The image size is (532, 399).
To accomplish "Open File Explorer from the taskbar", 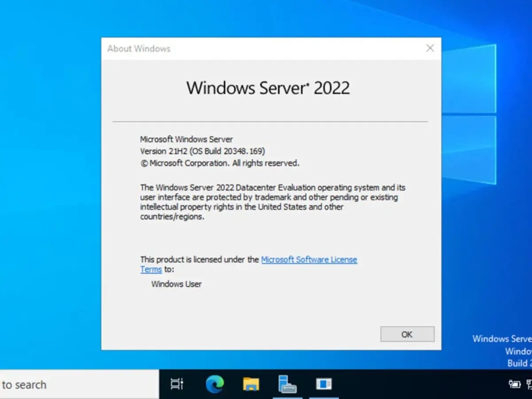I will [251, 384].
